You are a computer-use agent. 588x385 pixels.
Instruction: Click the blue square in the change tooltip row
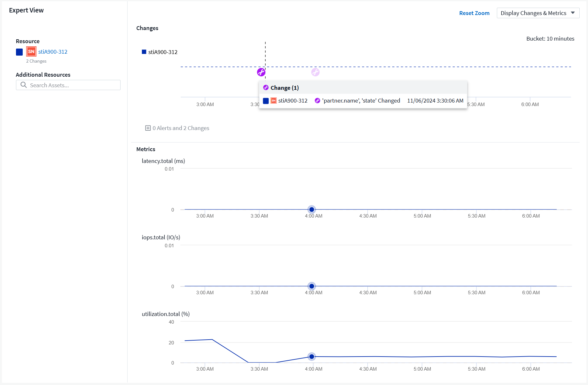coord(266,101)
